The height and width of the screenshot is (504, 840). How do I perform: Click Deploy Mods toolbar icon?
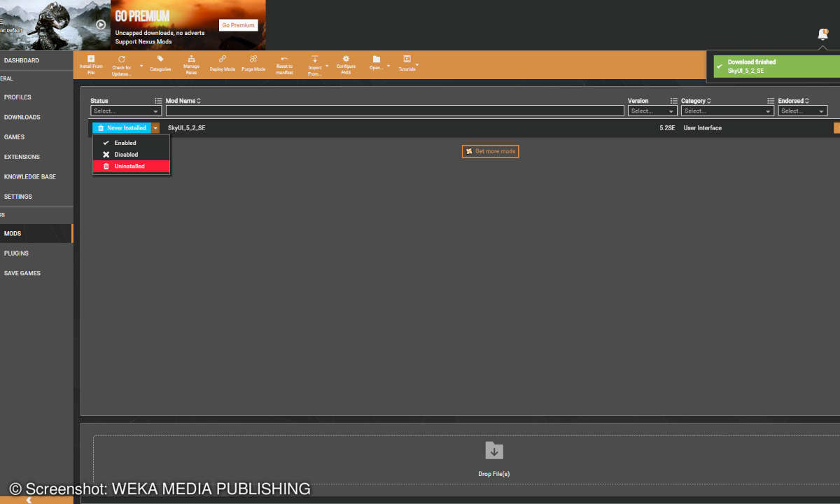223,59
